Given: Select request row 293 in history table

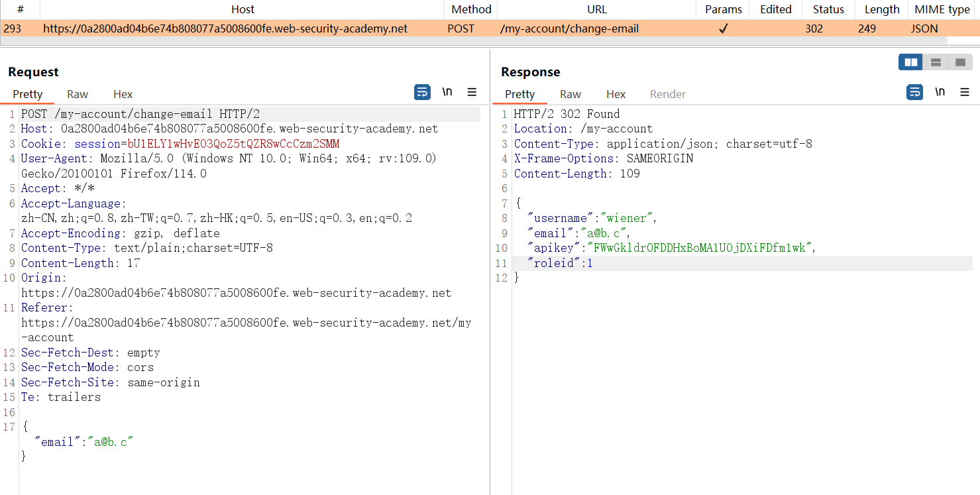Looking at the screenshot, I should 225,28.
